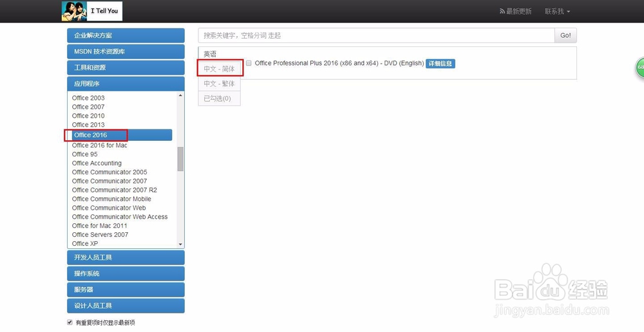Screen dimensions: 644x332
Task: Click the Go! search button
Action: [x=565, y=35]
